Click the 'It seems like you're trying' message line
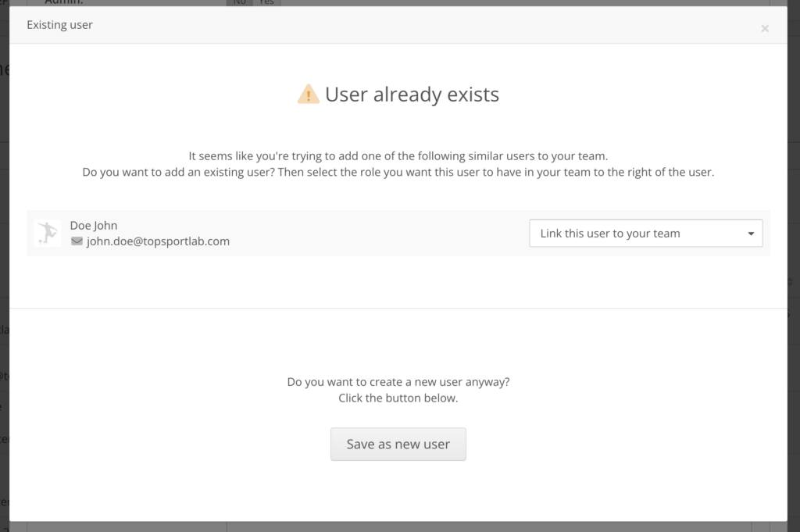Image resolution: width=800 pixels, height=532 pixels. click(398, 156)
